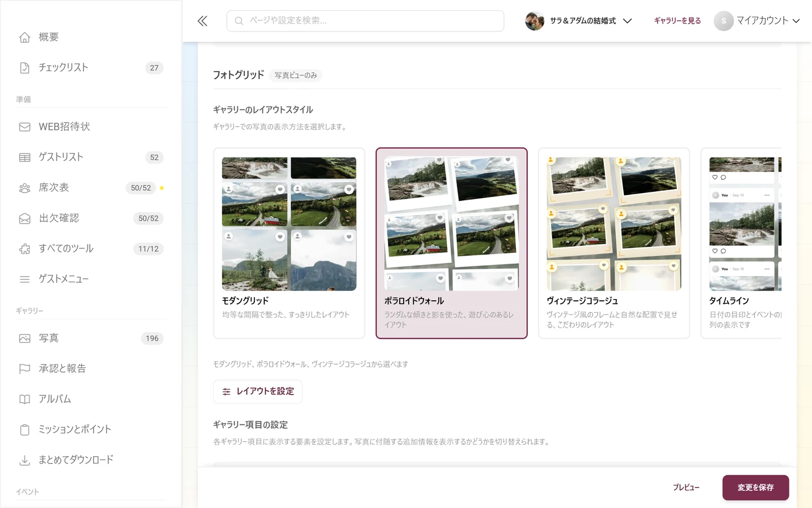
Task: Click the 写真ビューのみ badge
Action: coord(295,76)
